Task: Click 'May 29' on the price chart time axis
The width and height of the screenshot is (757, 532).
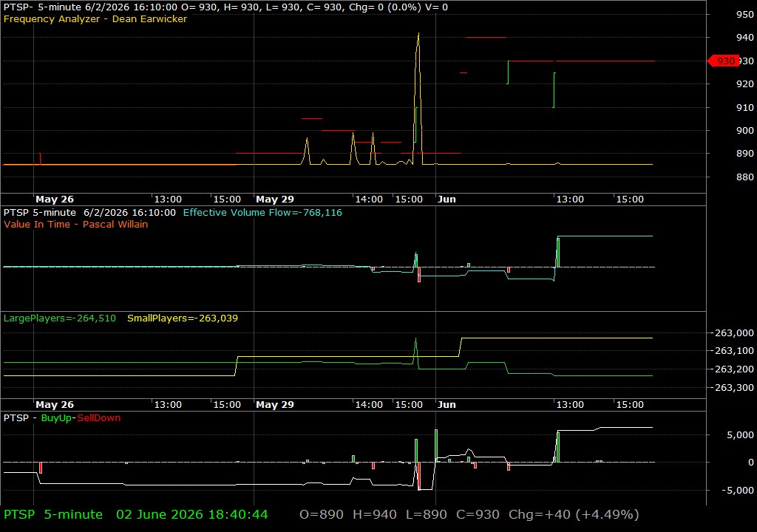Action: click(x=275, y=199)
